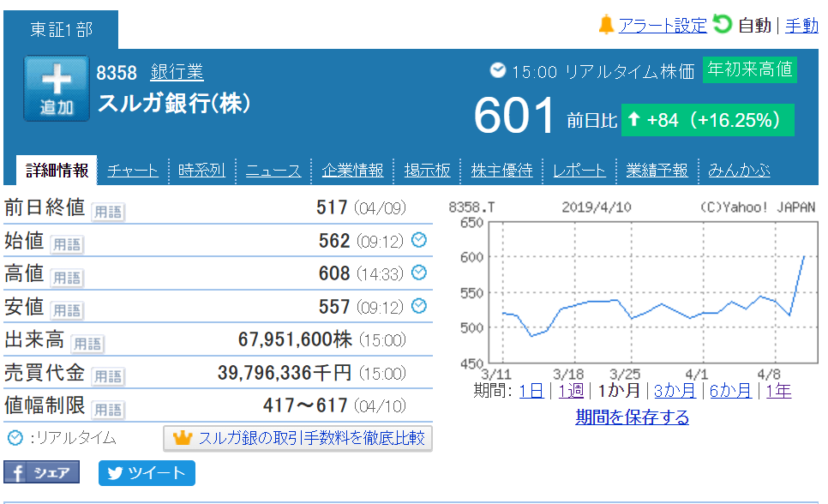
Task: Open 用語 glossary for 安値
Action: 67,310
